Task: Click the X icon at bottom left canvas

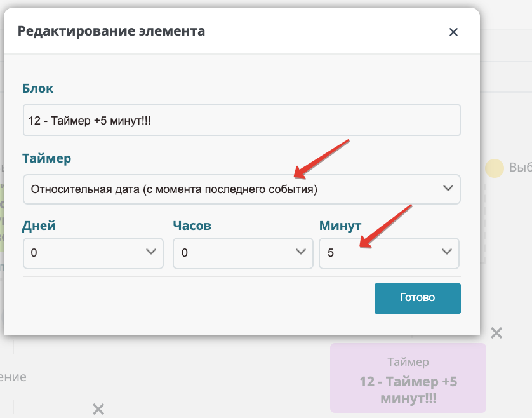Action: point(98,409)
